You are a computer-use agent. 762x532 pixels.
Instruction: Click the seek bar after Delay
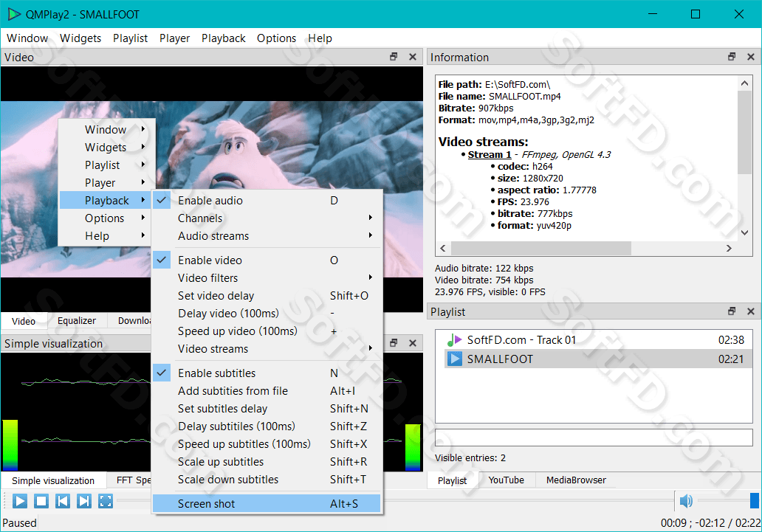pos(527,500)
